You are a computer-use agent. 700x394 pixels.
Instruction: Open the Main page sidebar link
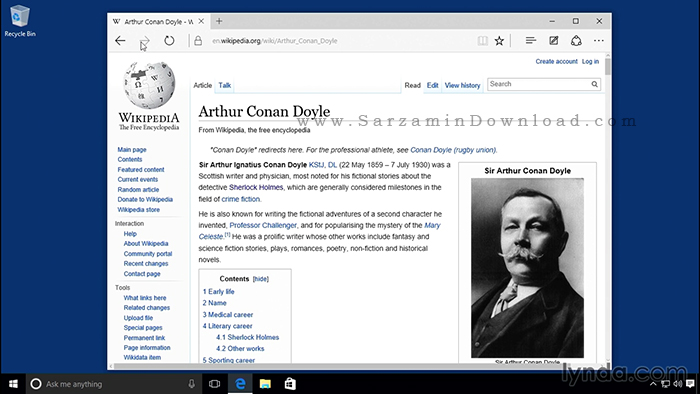132,149
